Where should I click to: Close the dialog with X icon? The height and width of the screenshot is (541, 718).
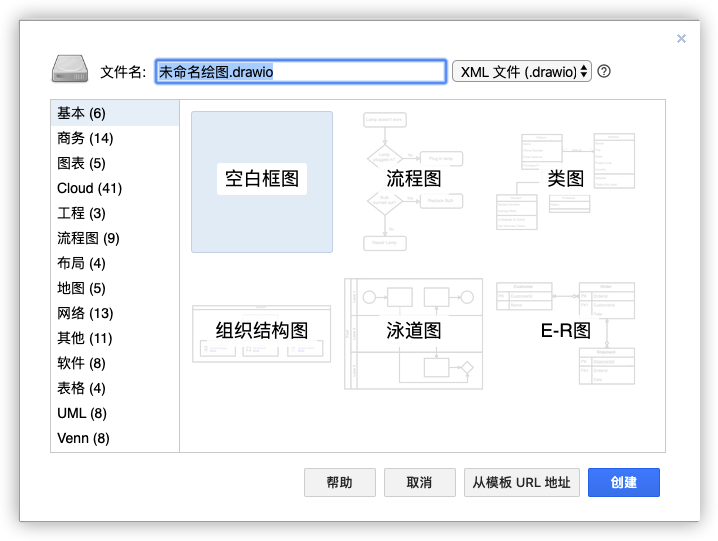coord(681,38)
